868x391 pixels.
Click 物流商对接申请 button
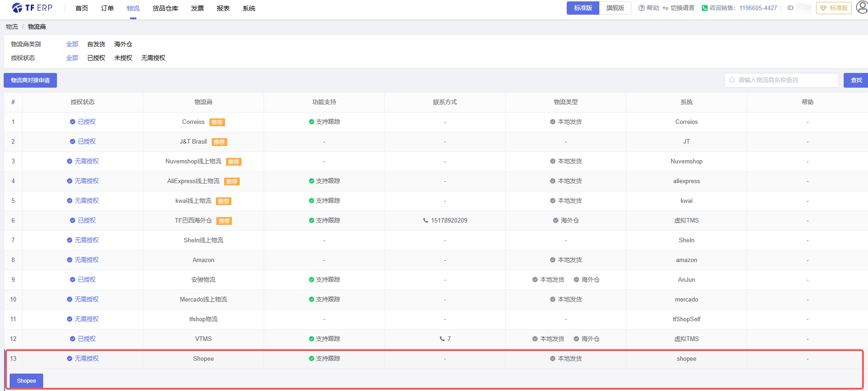tap(30, 80)
